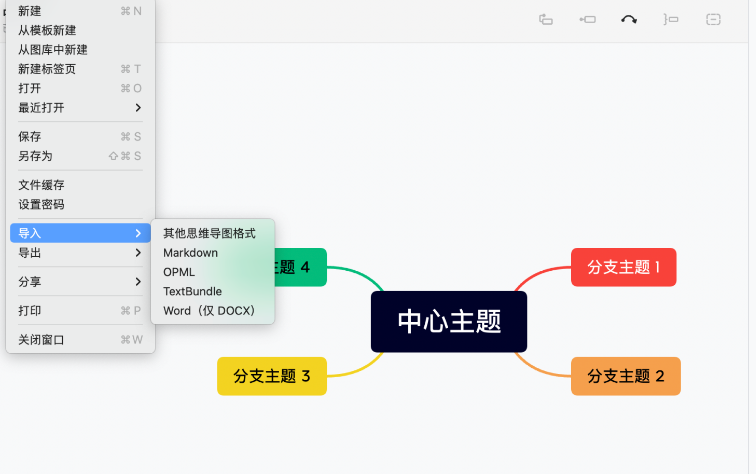Choose 新建 from the file menu
Screen dimensions: 756x474
click(30, 11)
